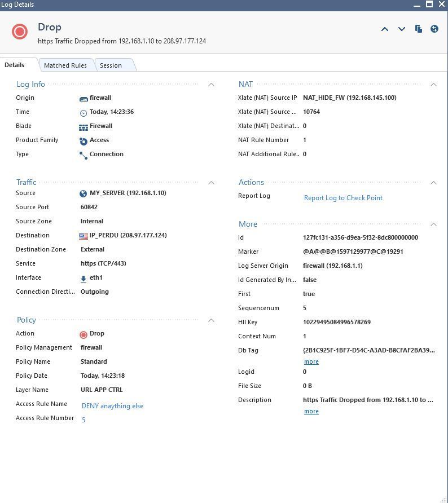
Task: Click the Firewall blade grid icon
Action: pyautogui.click(x=84, y=127)
